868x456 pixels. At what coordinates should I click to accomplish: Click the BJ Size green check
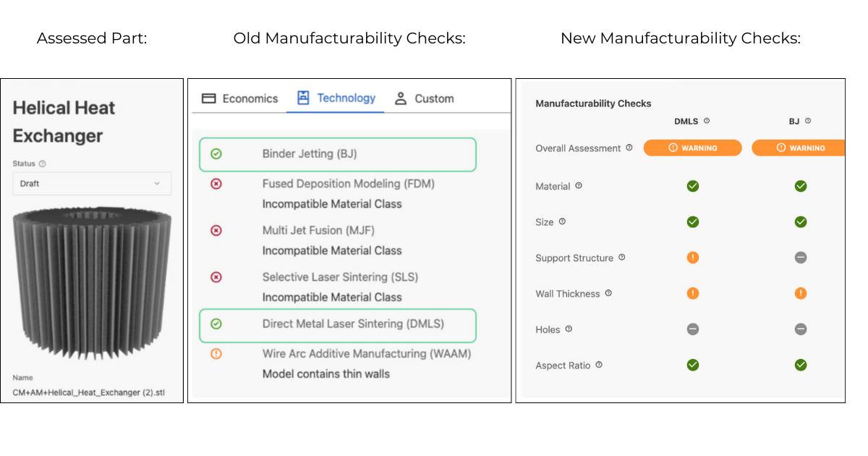click(x=801, y=221)
